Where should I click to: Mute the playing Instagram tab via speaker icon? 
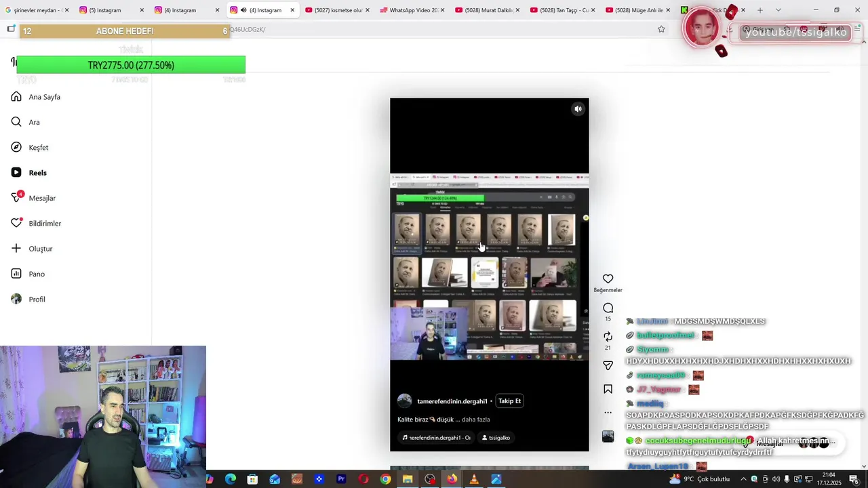[243, 10]
